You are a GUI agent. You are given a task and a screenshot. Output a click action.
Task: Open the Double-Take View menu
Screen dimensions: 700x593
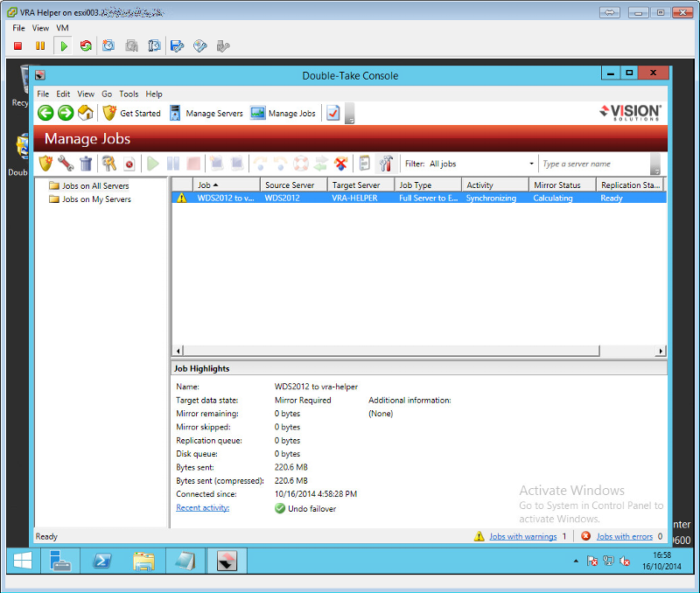coord(86,94)
